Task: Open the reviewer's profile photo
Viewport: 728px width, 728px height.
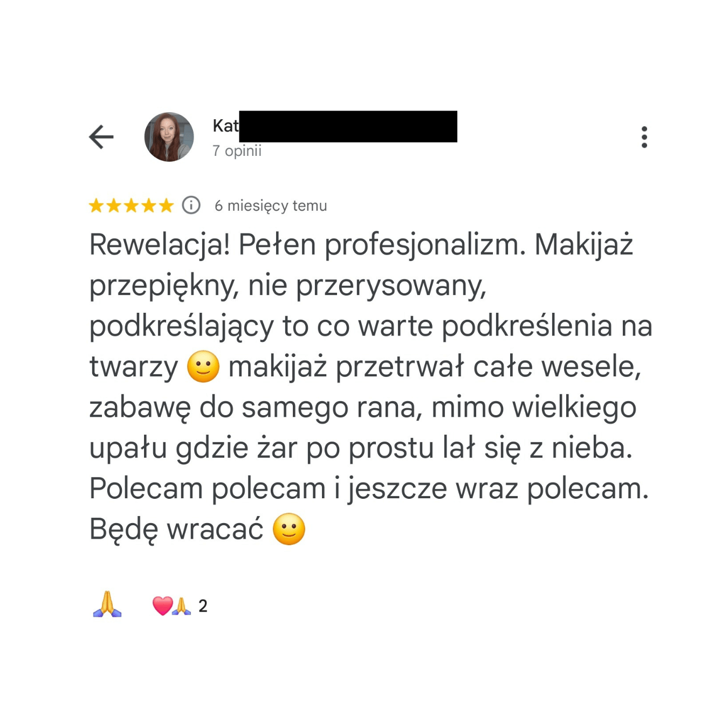Action: (x=169, y=137)
